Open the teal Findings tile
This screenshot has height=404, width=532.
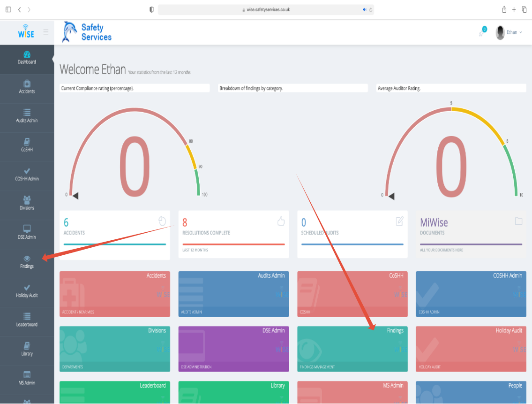pos(352,349)
